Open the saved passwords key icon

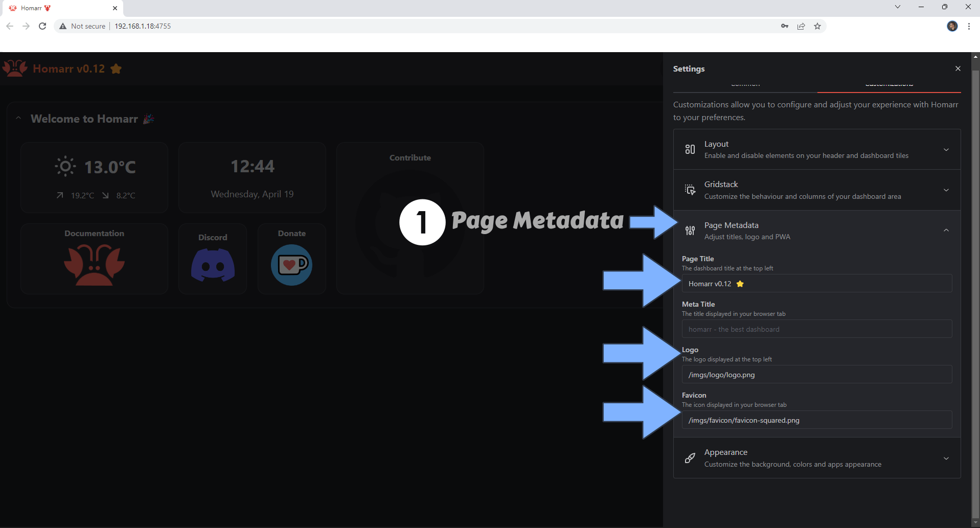785,26
